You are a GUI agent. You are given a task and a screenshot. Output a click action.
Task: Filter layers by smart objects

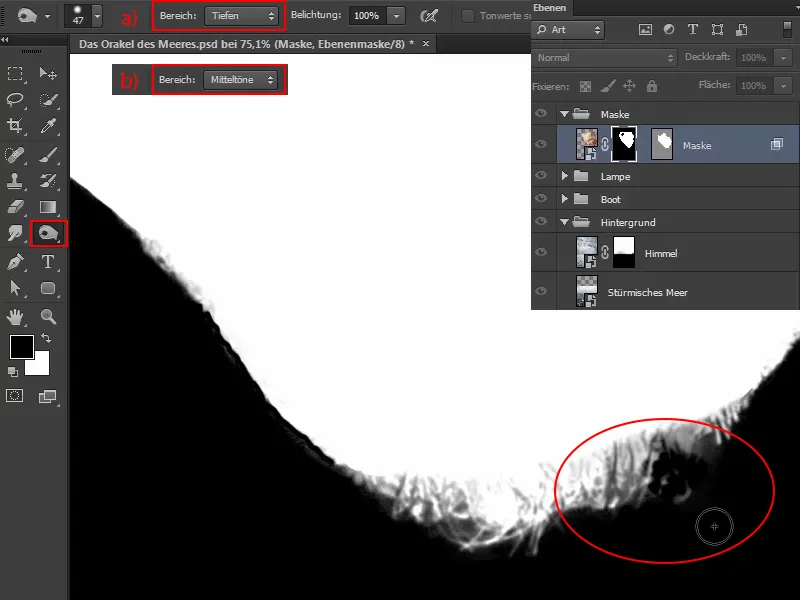tap(741, 30)
